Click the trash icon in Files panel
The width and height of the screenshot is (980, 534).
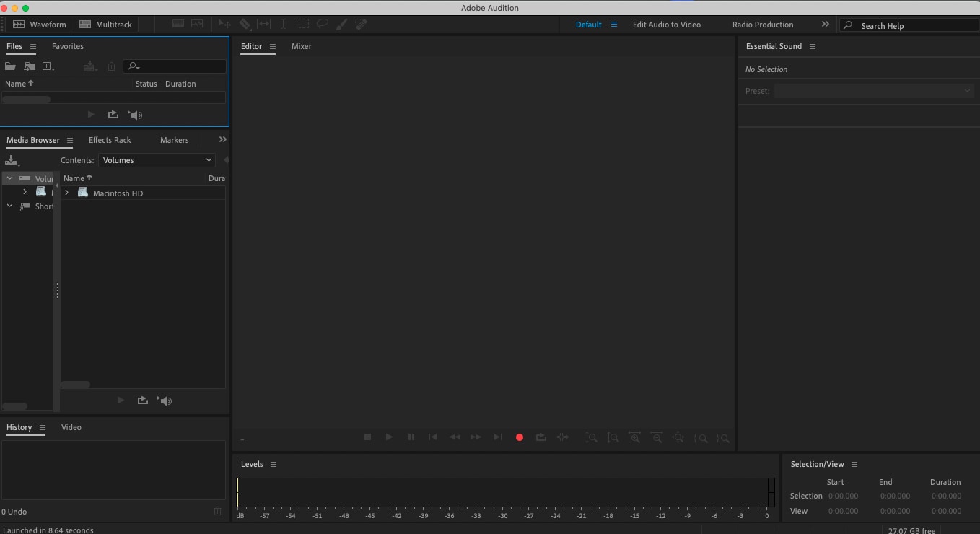pyautogui.click(x=111, y=66)
